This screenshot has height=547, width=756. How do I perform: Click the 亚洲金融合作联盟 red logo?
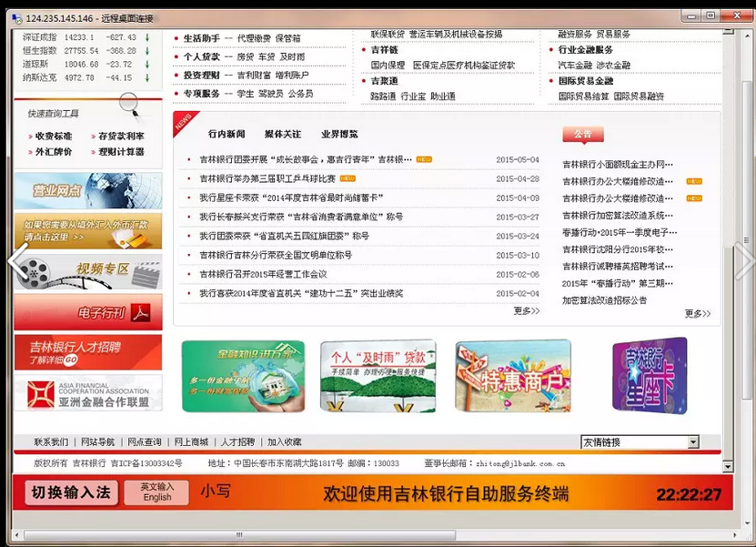pos(41,393)
